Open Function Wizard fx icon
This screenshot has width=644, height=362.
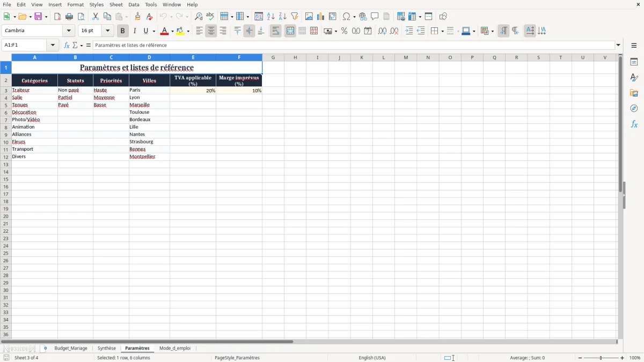[67, 45]
